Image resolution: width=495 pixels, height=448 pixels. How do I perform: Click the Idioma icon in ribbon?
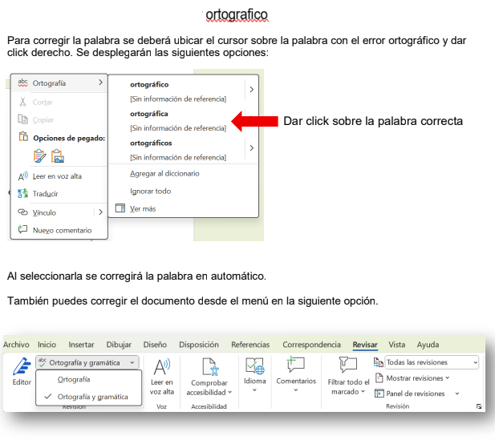coord(255,366)
